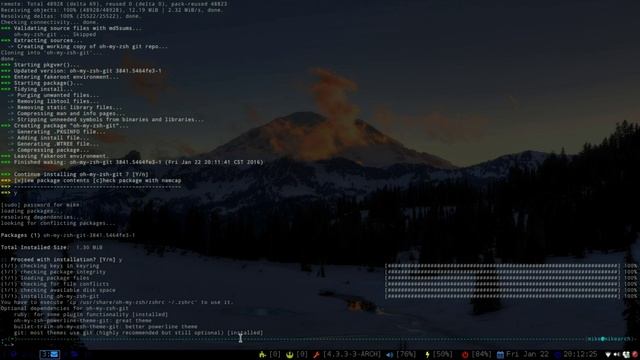
Task: Click the clock showing 20:12:25
Action: pyautogui.click(x=580, y=354)
